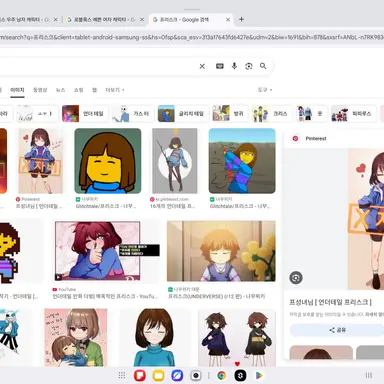The height and width of the screenshot is (384, 384).
Task: Select the 동영상 search tab
Action: [40, 90]
